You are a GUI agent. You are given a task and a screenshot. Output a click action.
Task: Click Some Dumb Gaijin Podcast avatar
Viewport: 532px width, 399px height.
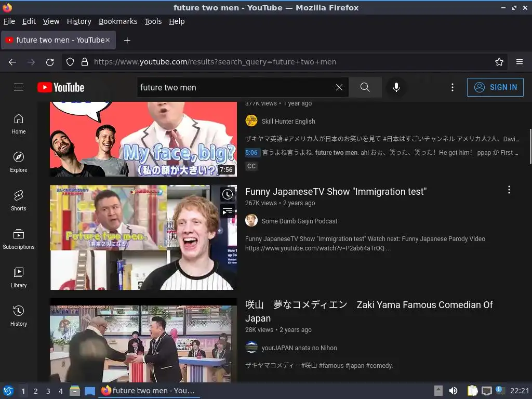pos(251,220)
